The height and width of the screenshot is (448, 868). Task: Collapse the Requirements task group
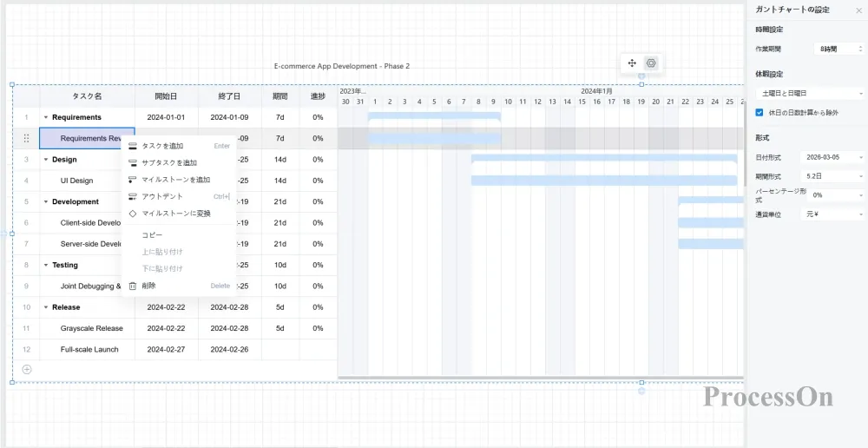coord(46,117)
